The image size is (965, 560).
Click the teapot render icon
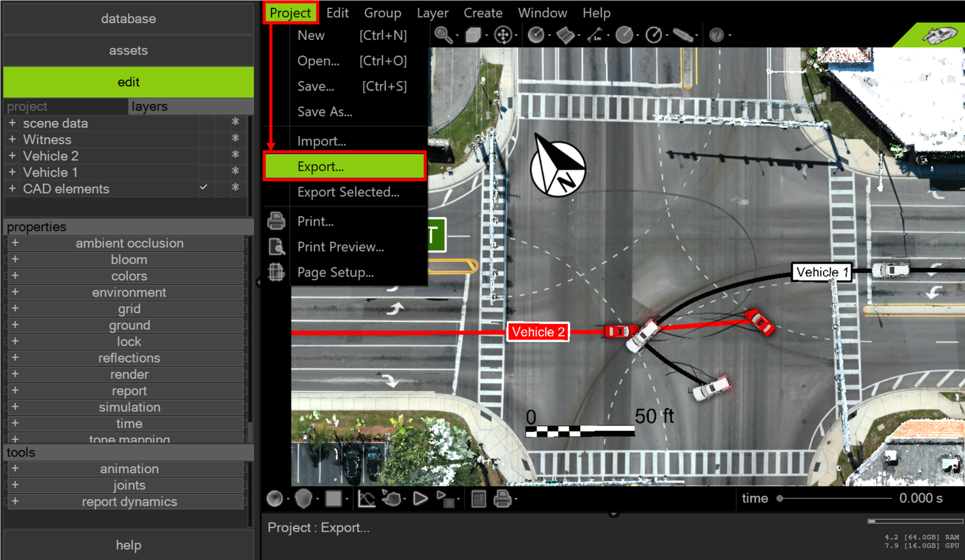[391, 499]
